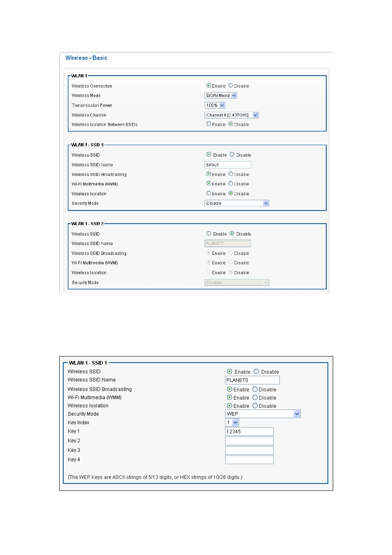Open the Wireless Channel 6 dropdown

tap(232, 115)
